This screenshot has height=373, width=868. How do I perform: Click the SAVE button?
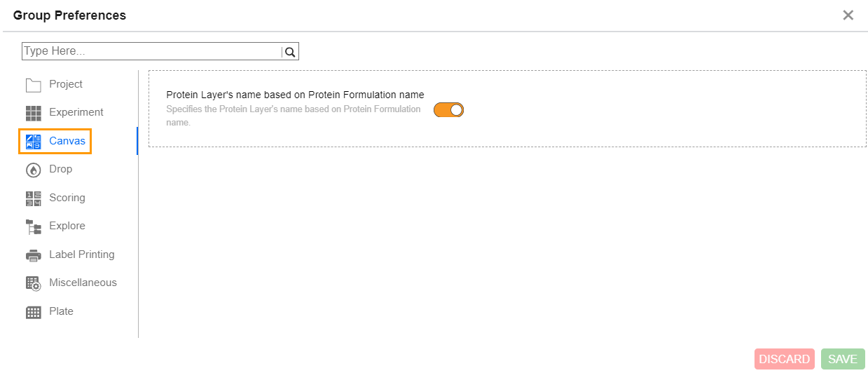coord(843,359)
